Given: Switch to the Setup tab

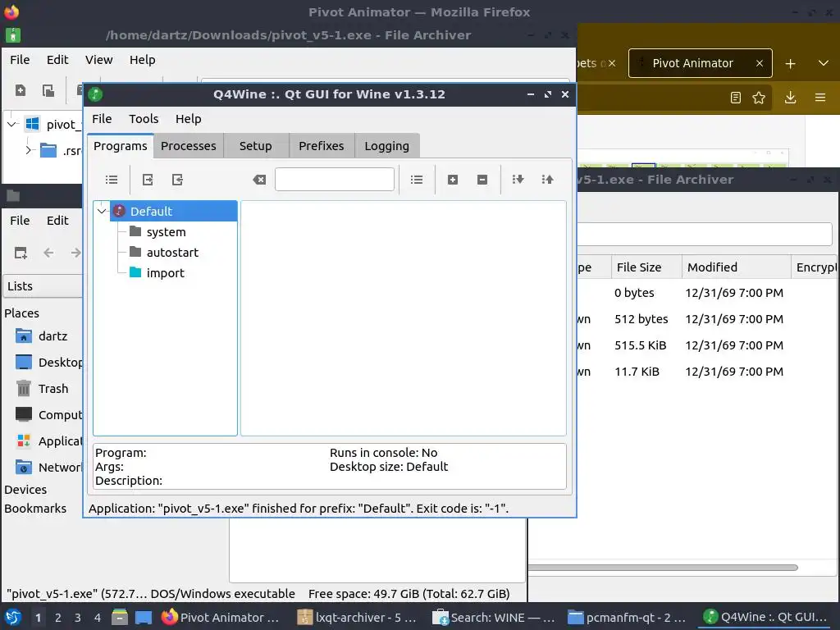Looking at the screenshot, I should [256, 146].
